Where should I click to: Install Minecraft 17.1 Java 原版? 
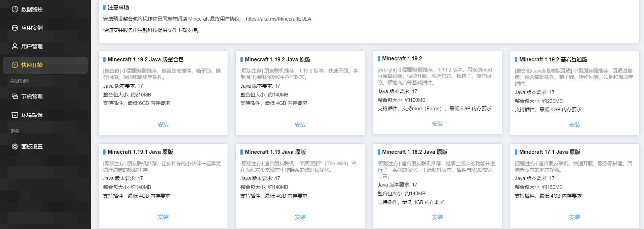[575, 217]
